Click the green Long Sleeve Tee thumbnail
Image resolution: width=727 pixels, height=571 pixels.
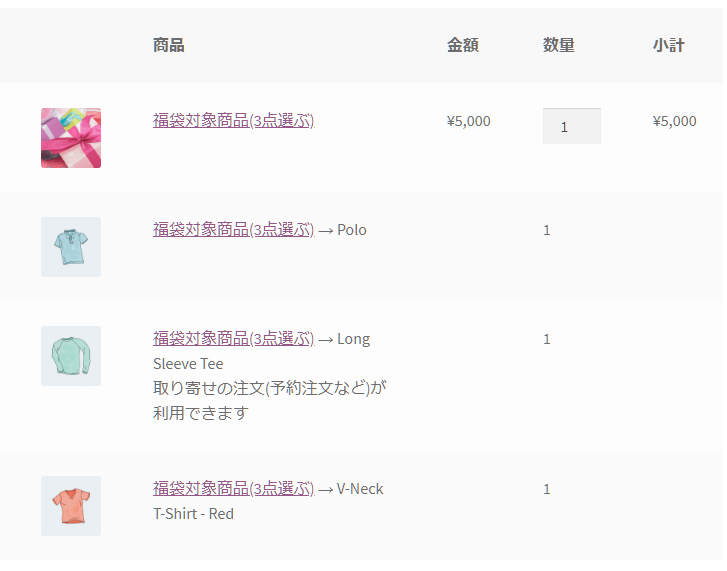71,356
